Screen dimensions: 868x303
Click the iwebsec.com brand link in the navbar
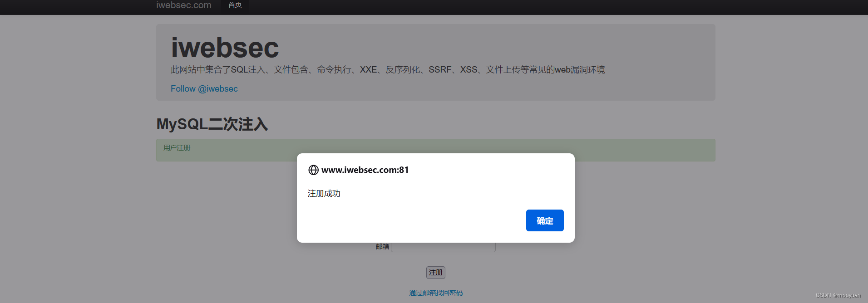pyautogui.click(x=184, y=5)
